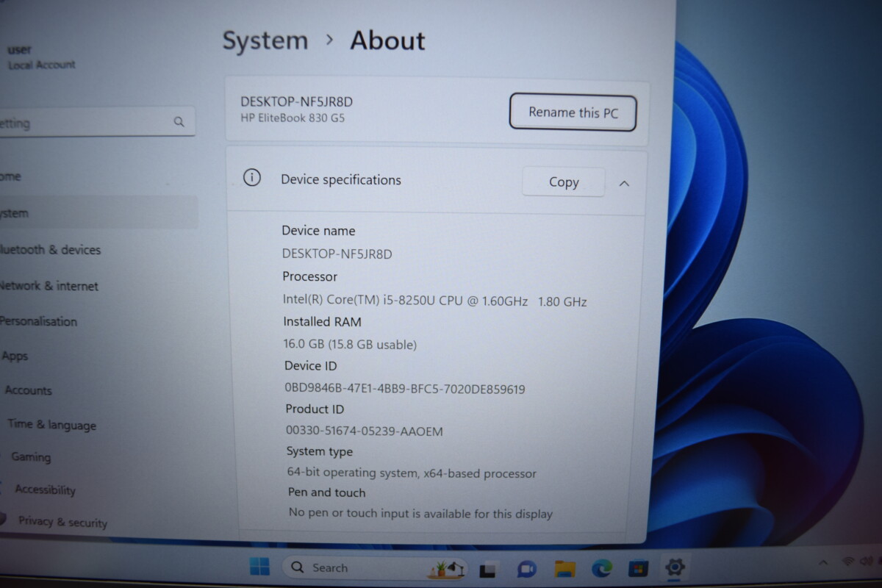This screenshot has height=588, width=882.
Task: Go to Home in the settings sidebar
Action: point(11,176)
